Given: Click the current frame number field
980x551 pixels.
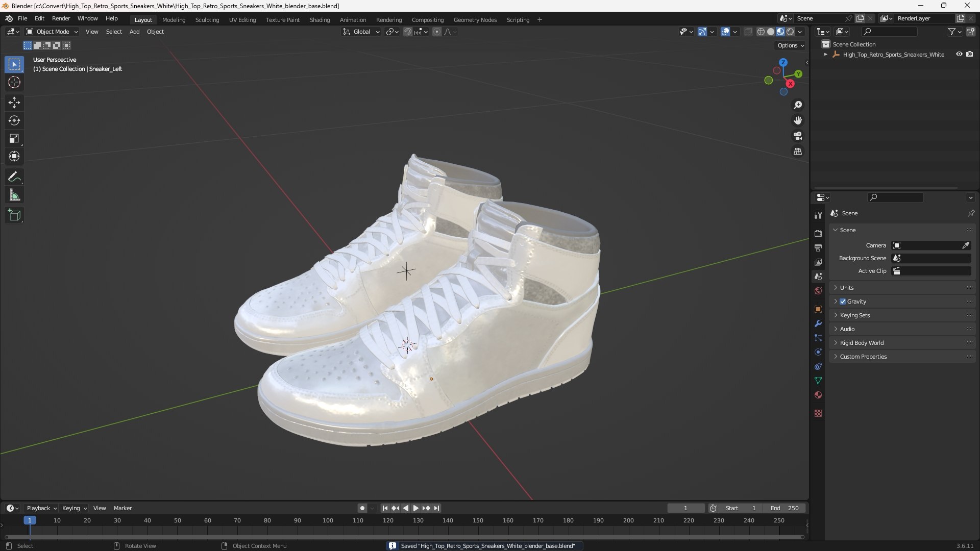Looking at the screenshot, I should [685, 508].
